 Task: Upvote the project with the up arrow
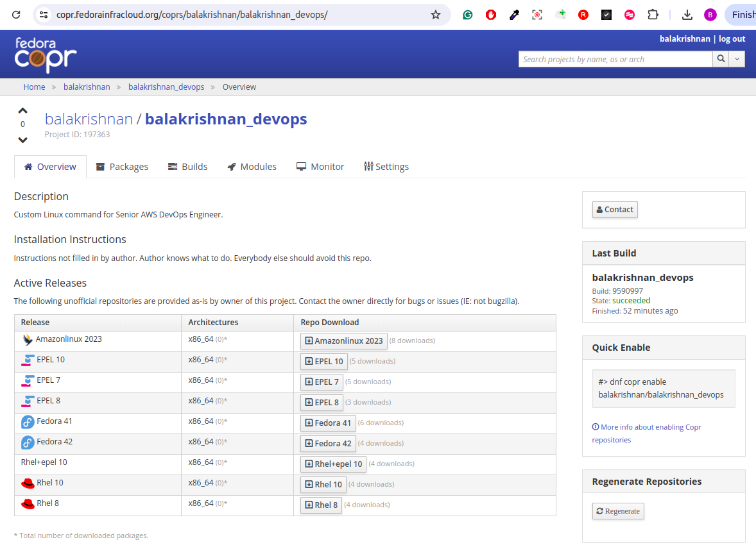[x=23, y=110]
